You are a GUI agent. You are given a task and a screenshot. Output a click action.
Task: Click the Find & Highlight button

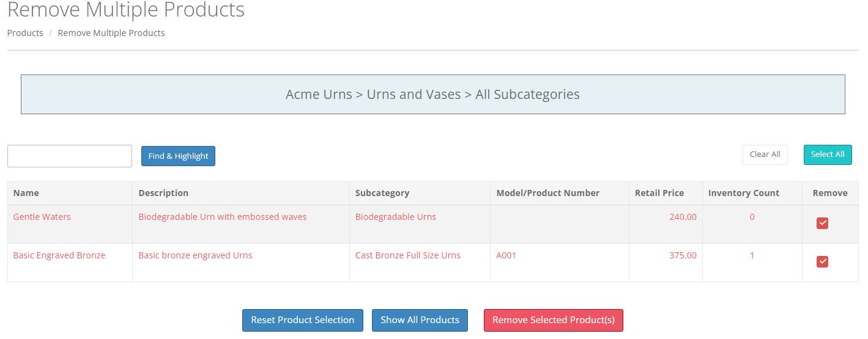[x=178, y=156]
